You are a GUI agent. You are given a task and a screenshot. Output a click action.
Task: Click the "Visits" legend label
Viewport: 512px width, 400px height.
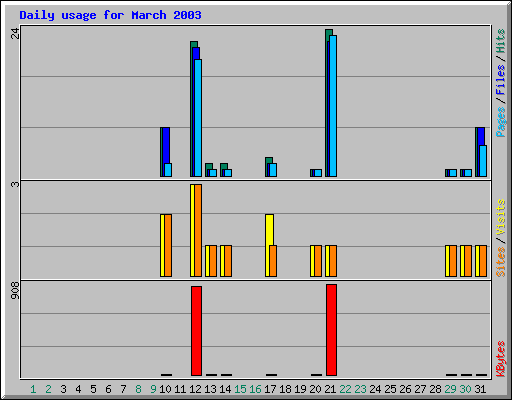click(x=500, y=218)
